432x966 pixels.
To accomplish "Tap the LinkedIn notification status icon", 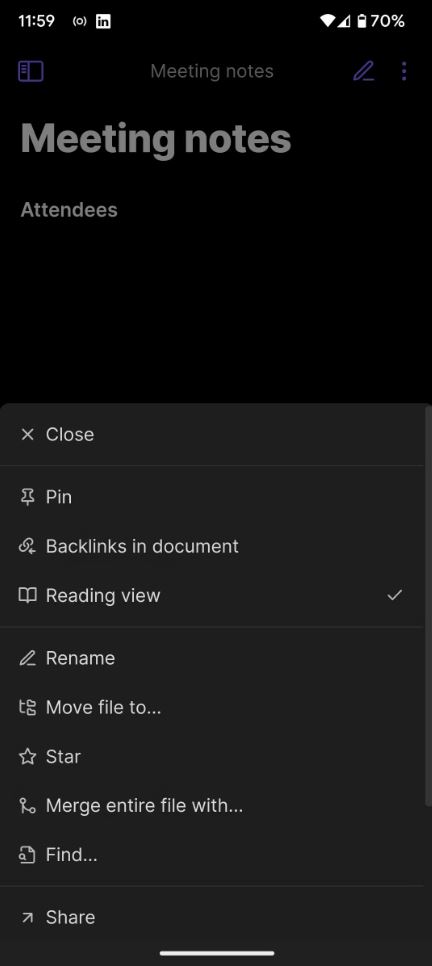I will (x=104, y=22).
